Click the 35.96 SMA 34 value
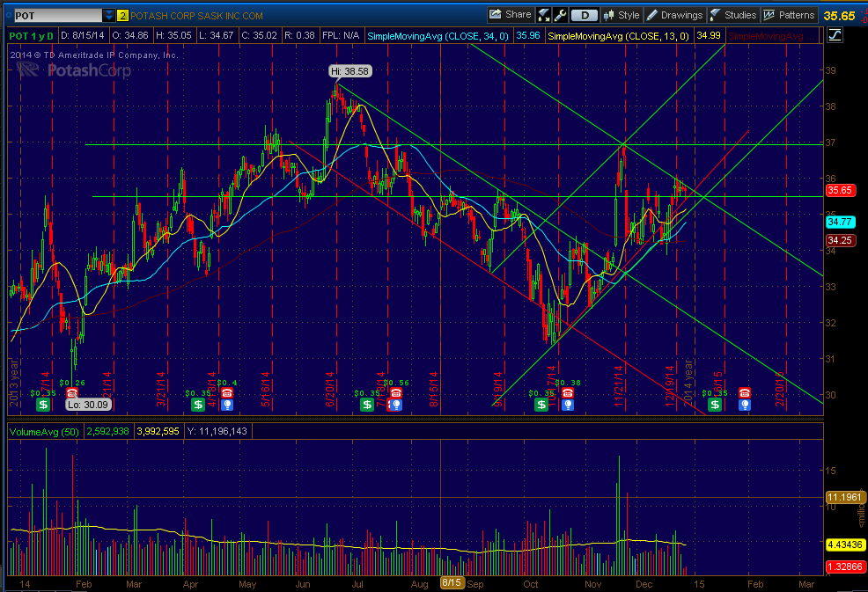The height and width of the screenshot is (592, 868). [528, 36]
